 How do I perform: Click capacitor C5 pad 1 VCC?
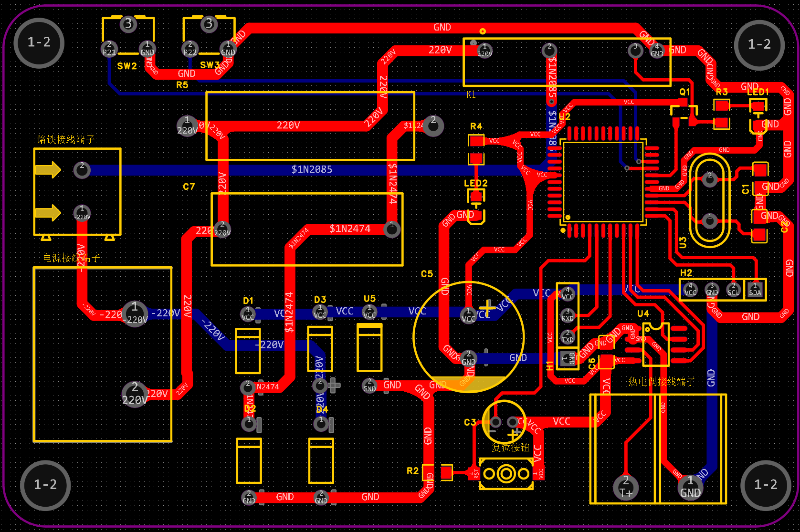(x=468, y=315)
